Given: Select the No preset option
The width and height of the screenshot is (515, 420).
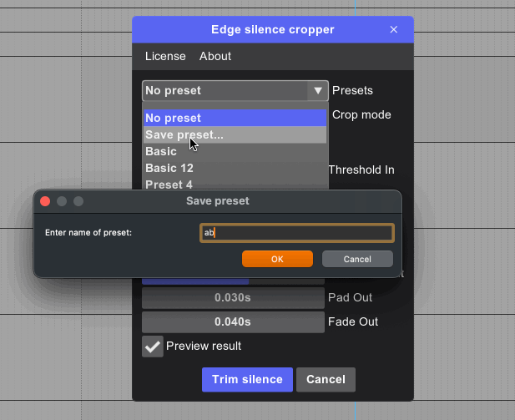Looking at the screenshot, I should [234, 118].
